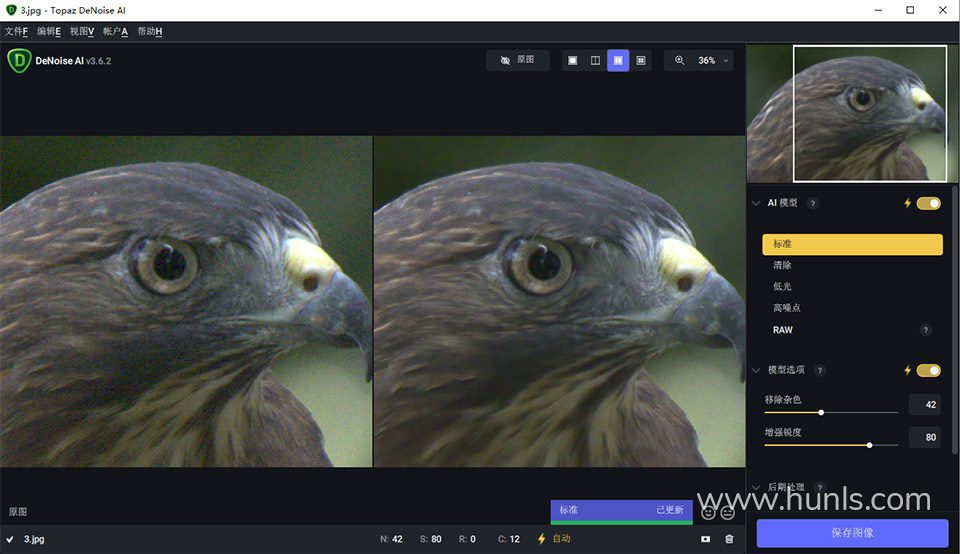Open the 视图 menu

(x=82, y=31)
